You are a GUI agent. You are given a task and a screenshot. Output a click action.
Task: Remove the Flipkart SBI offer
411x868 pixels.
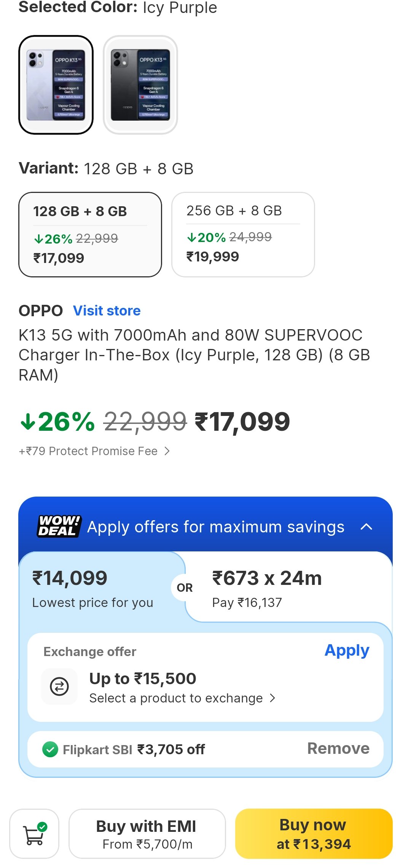point(338,749)
